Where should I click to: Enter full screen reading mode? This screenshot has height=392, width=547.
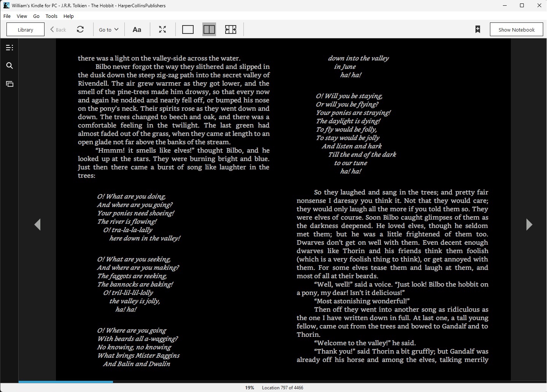pyautogui.click(x=162, y=29)
